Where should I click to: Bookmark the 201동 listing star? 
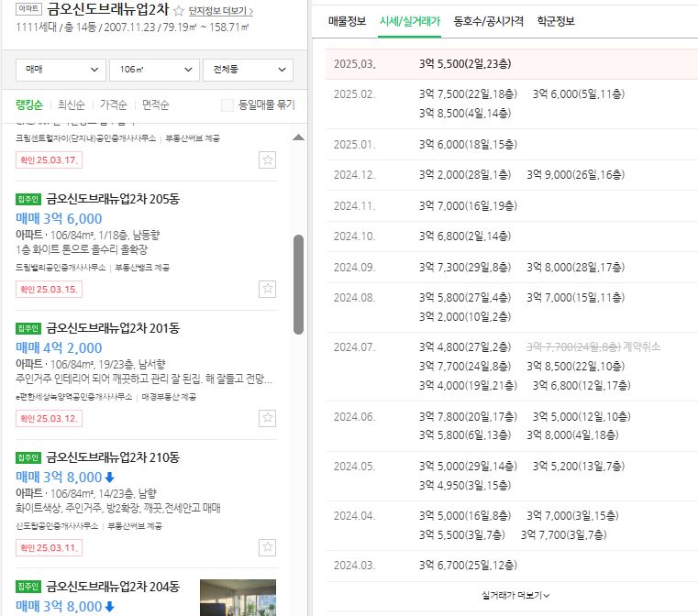pos(267,418)
